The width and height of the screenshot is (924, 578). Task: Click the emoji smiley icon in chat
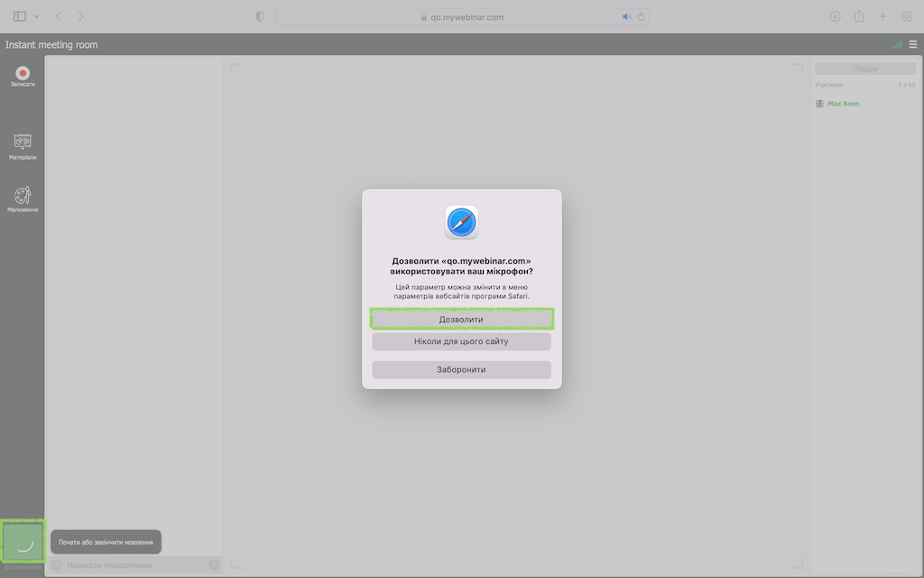(x=56, y=564)
